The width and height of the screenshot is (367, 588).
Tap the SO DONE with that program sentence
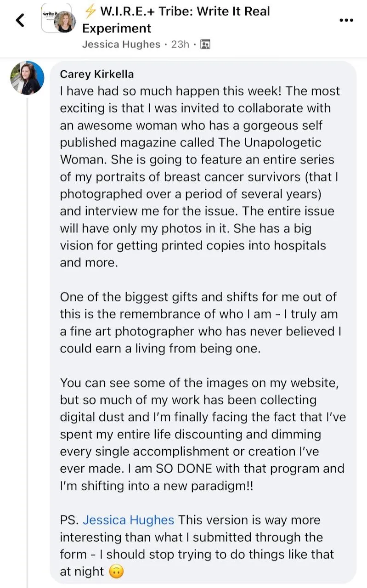click(x=202, y=477)
